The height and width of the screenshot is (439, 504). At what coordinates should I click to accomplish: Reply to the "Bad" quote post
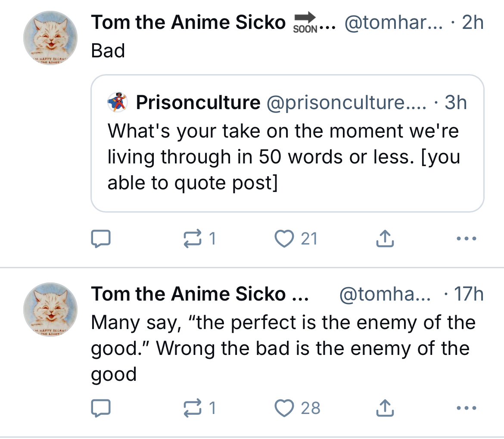click(101, 238)
